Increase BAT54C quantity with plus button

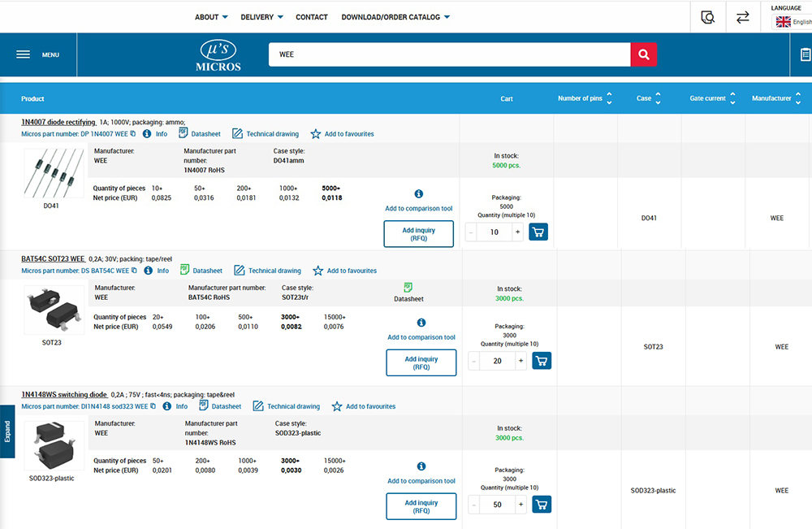pos(521,361)
